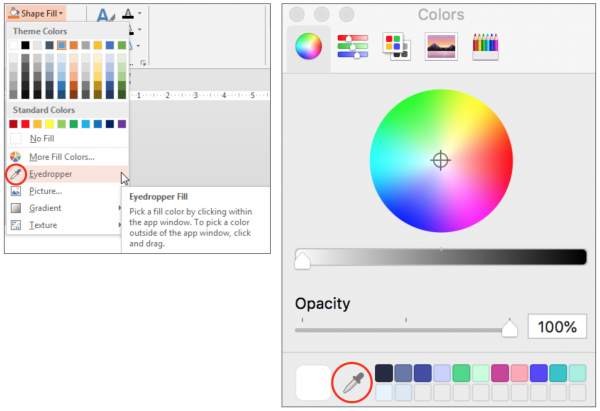Click the Opacity slider handle

509,328
